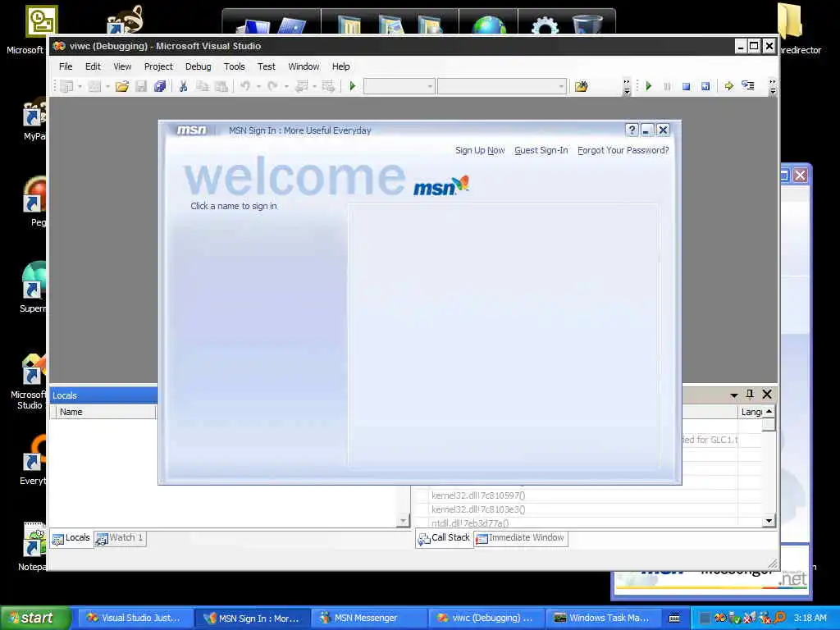Switch to the Watch 1 tab

point(120,538)
